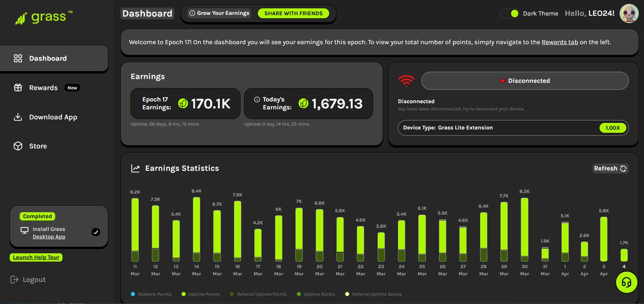The image size is (644, 304).
Task: Click the leaf icon beside 1,679.13
Action: (303, 103)
